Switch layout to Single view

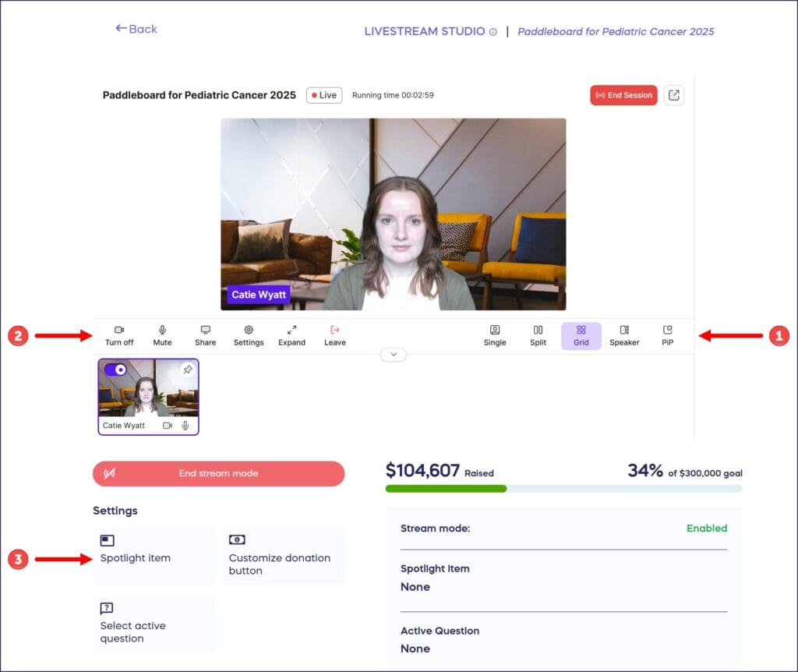[x=495, y=335]
